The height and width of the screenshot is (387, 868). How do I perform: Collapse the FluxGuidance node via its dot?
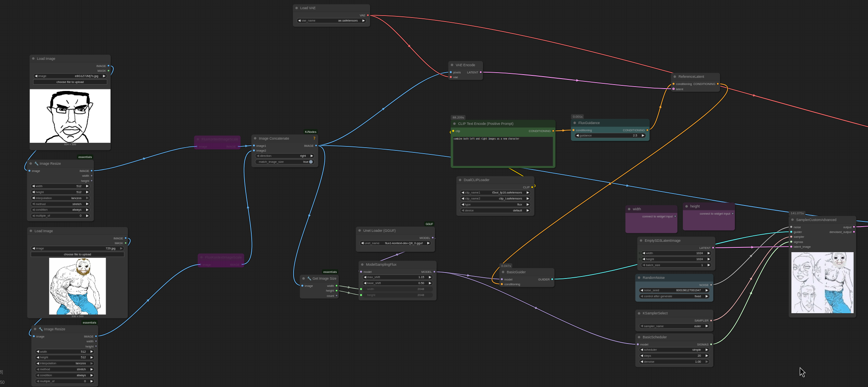pyautogui.click(x=575, y=123)
